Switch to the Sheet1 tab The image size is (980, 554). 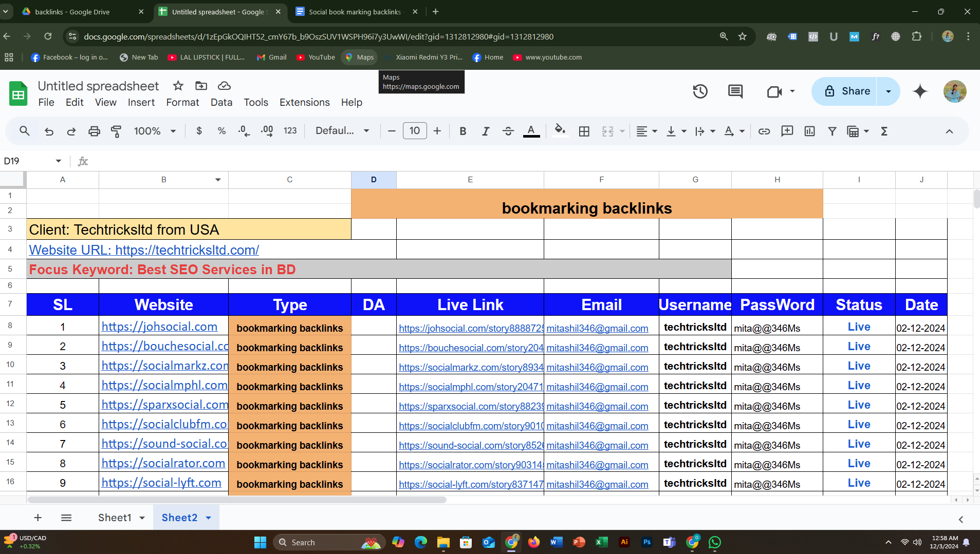point(115,518)
